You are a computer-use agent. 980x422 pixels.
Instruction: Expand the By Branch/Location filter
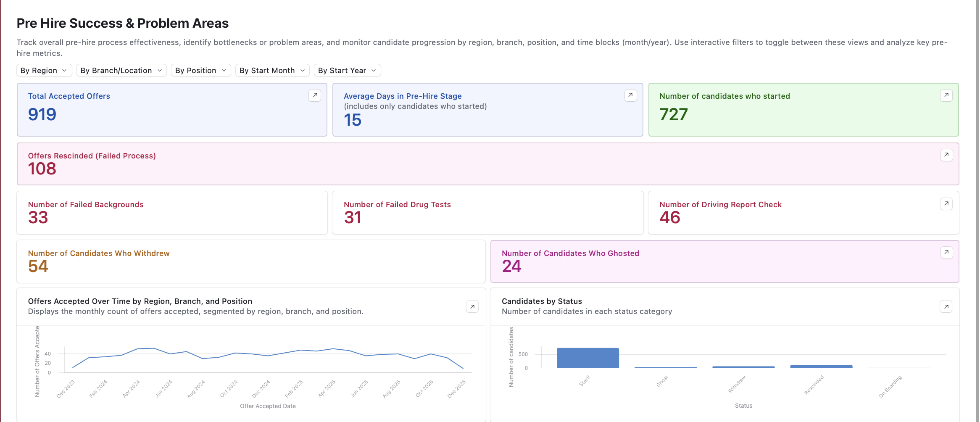point(121,71)
